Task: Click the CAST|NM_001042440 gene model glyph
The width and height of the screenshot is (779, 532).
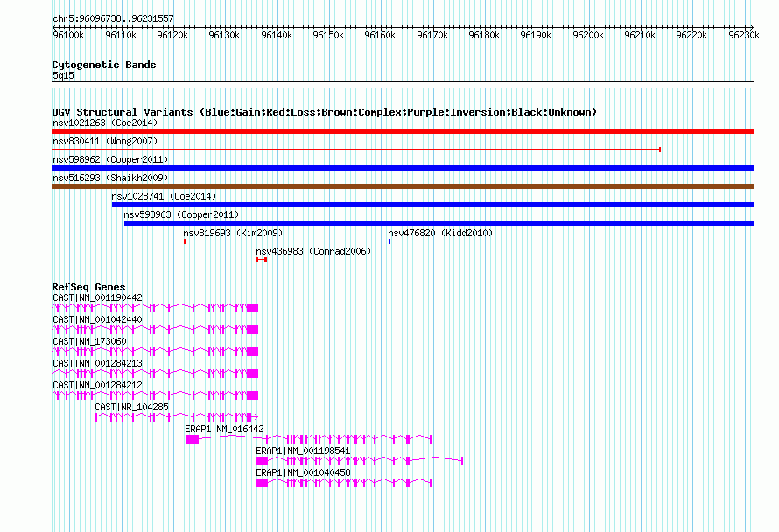Action: 155,330
